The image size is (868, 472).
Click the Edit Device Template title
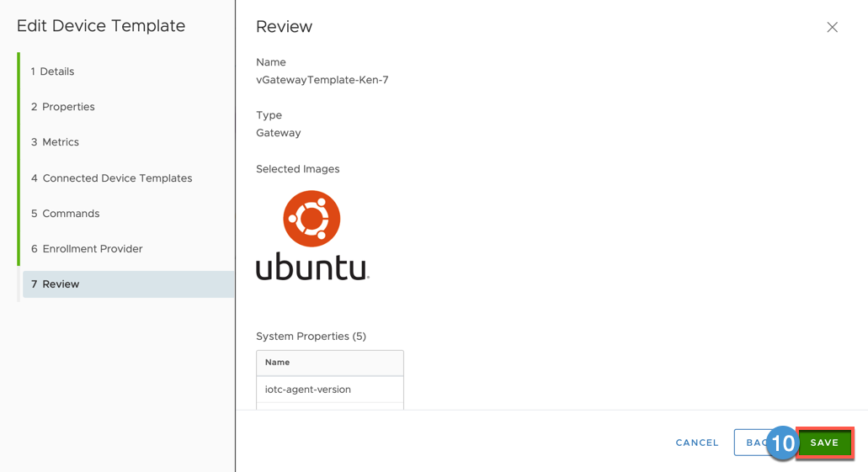point(101,26)
